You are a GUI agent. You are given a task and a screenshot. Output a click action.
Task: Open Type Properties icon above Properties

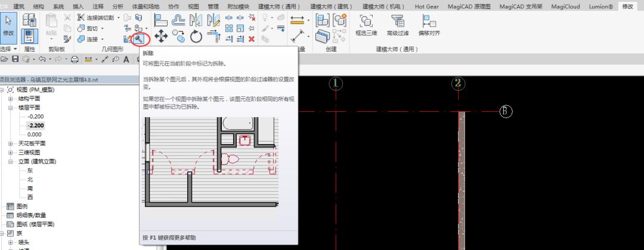click(x=29, y=20)
